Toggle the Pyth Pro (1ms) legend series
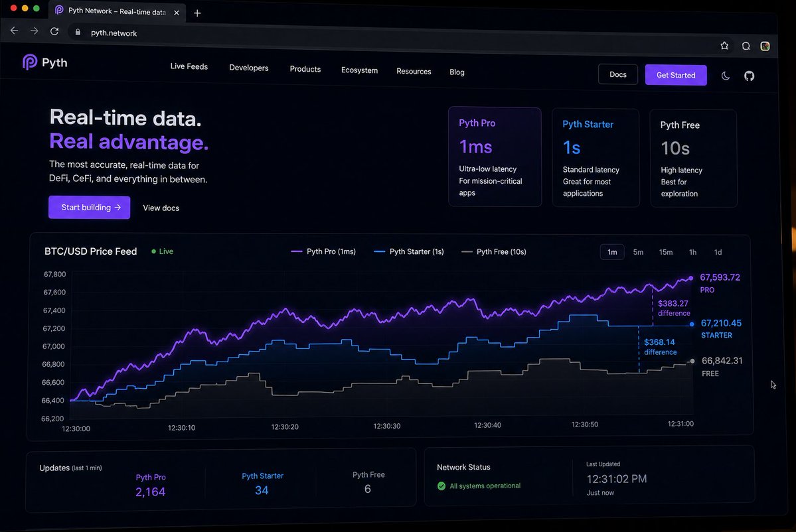796x532 pixels. 323,251
